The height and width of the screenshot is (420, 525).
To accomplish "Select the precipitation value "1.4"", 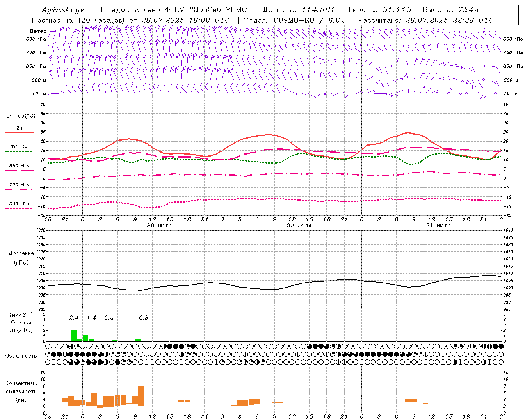I will coord(91,318).
